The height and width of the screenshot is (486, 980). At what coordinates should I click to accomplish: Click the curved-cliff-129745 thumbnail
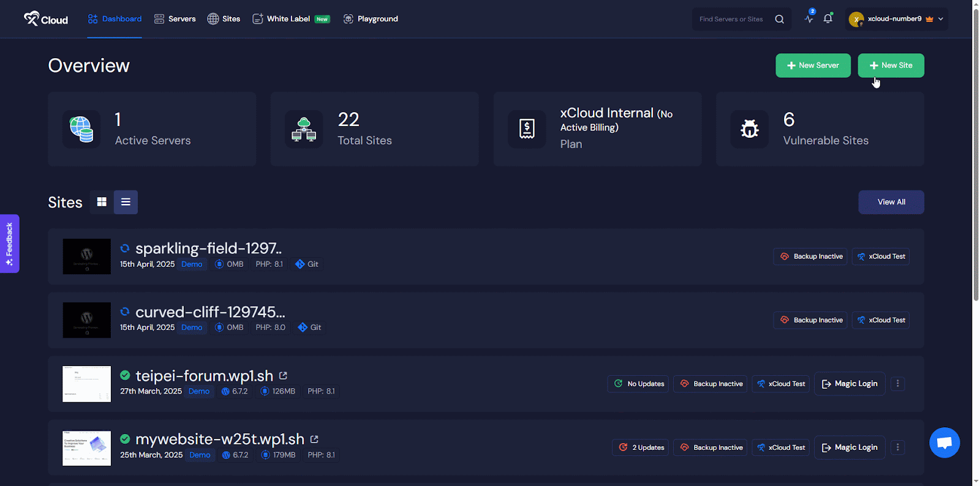coord(87,320)
